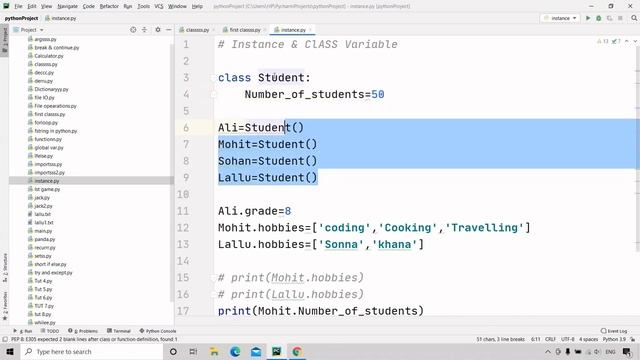Open Search Everywhere magnifier icon
640x360 pixels.
pyautogui.click(x=634, y=18)
